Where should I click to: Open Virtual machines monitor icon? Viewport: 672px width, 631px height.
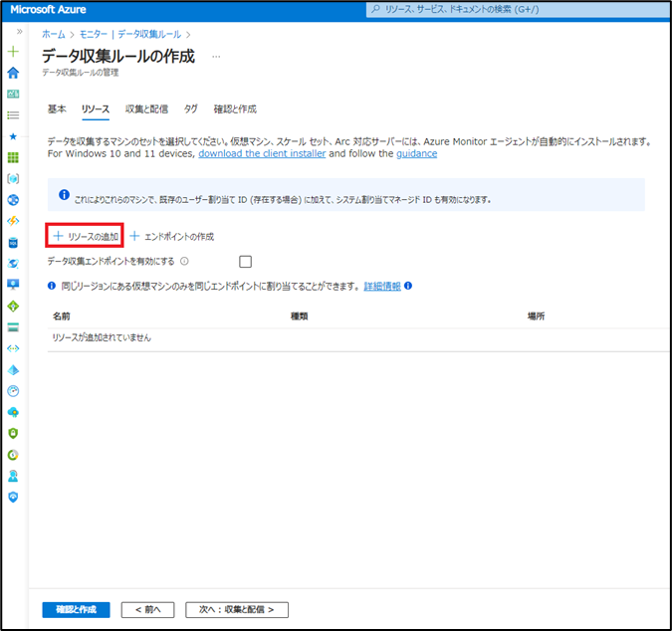[x=13, y=285]
